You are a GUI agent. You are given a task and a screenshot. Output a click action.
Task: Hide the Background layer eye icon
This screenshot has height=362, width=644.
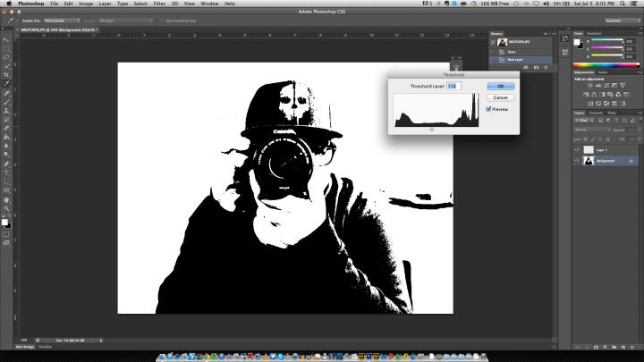[x=577, y=161]
